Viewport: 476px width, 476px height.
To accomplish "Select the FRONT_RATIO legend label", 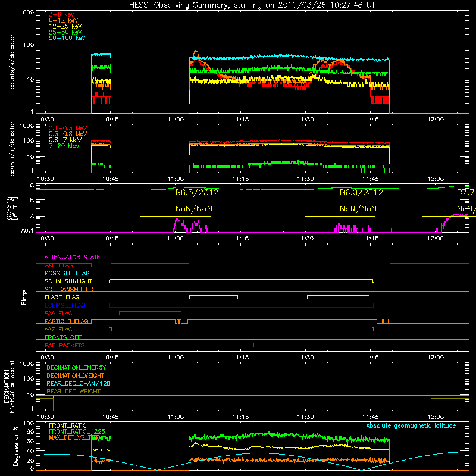I will pos(68,425).
